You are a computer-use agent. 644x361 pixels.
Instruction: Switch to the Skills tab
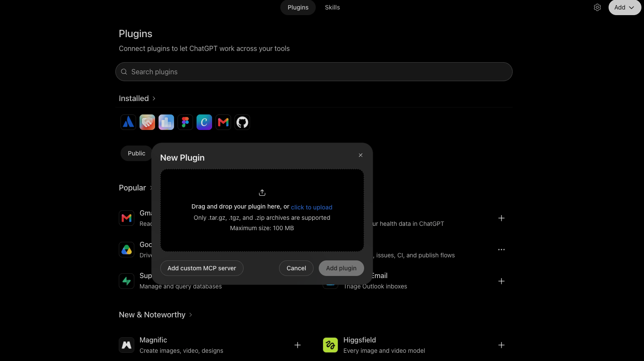click(x=333, y=7)
